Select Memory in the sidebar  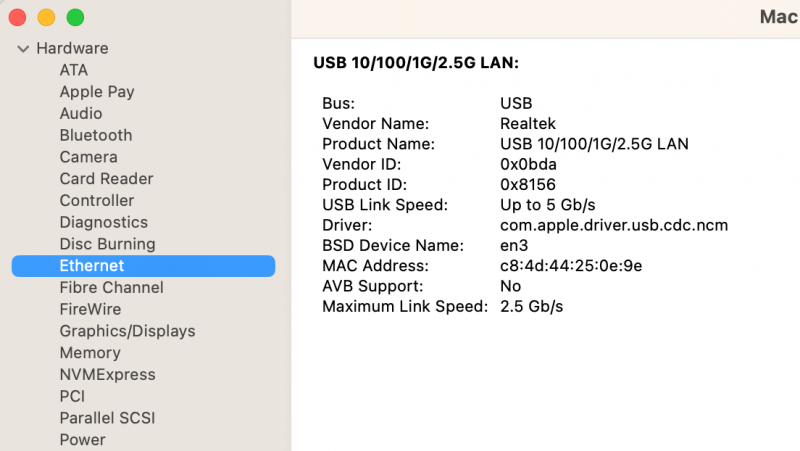pos(90,353)
